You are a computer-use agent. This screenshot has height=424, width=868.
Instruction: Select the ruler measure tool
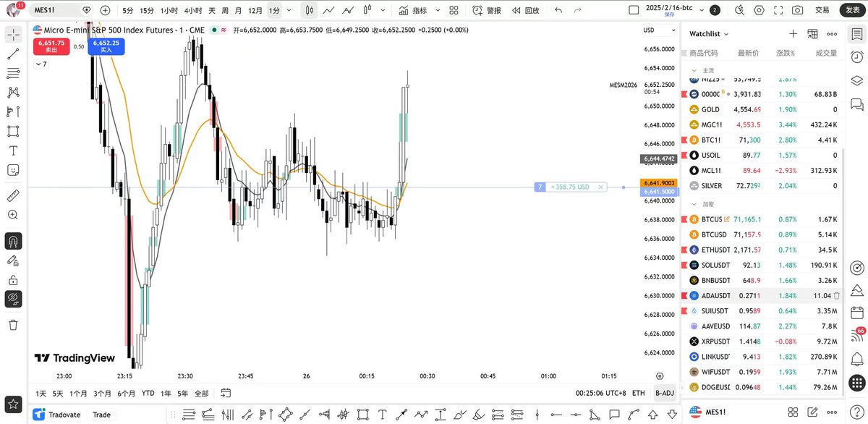(x=13, y=195)
